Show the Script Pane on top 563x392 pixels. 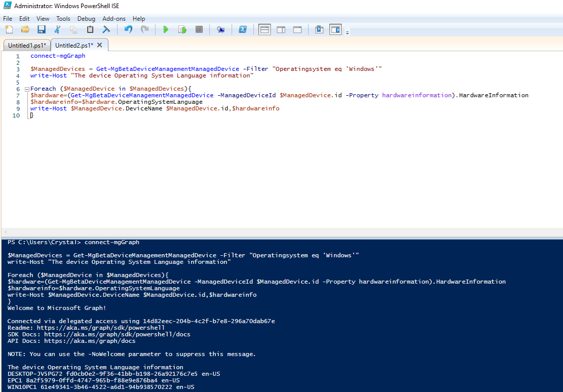point(264,29)
